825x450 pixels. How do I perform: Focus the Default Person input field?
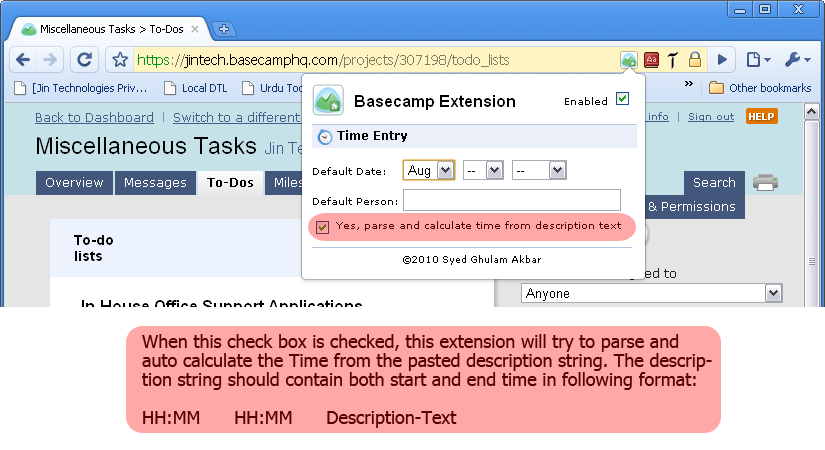click(511, 201)
